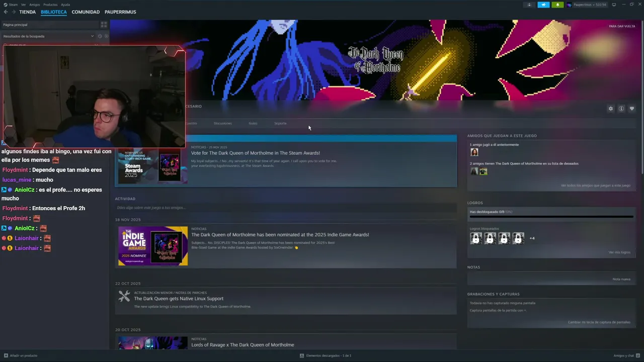Click the AMIGOS QUE JUEGAN A ESTE JUEGO header
The height and width of the screenshot is (362, 644).
coord(502,136)
